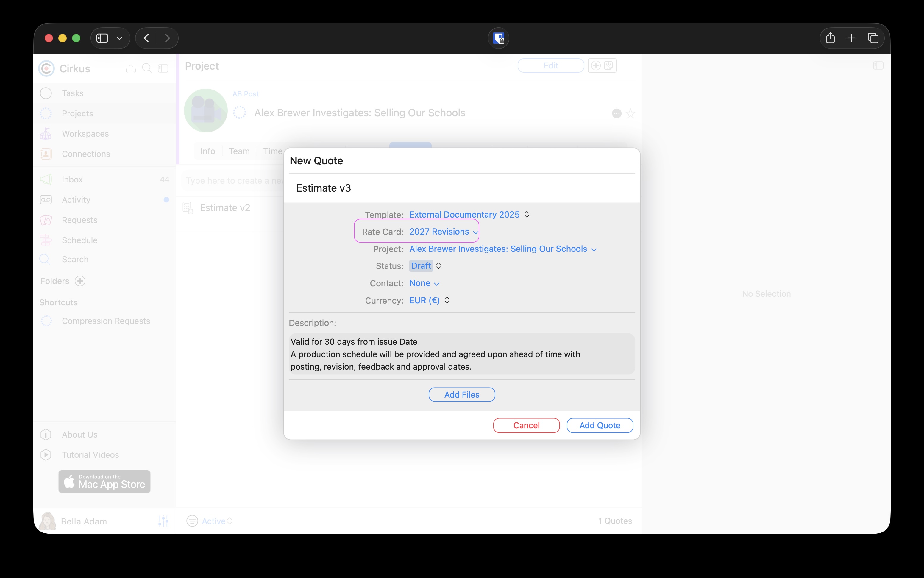Image resolution: width=924 pixels, height=578 pixels.
Task: Open Schedule signpost icon
Action: pos(46,240)
